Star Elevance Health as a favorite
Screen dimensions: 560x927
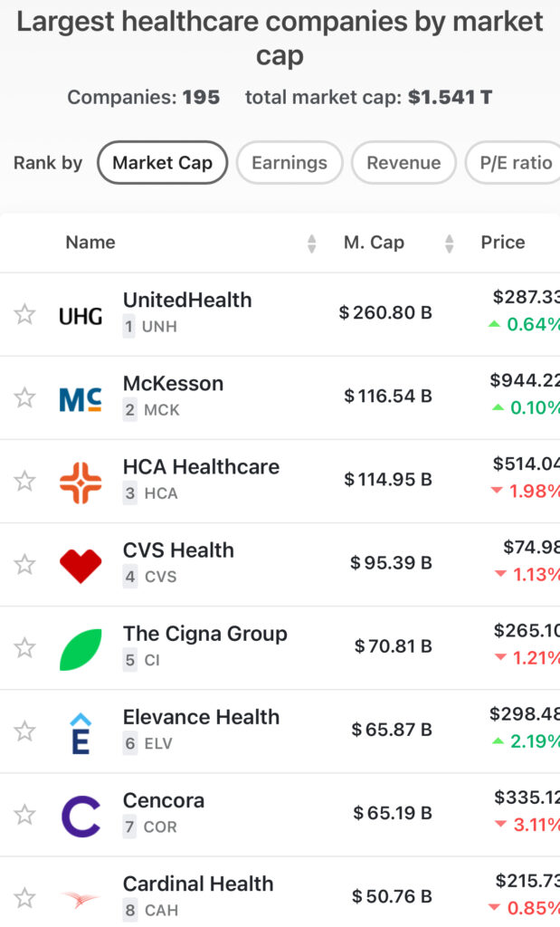tap(24, 731)
